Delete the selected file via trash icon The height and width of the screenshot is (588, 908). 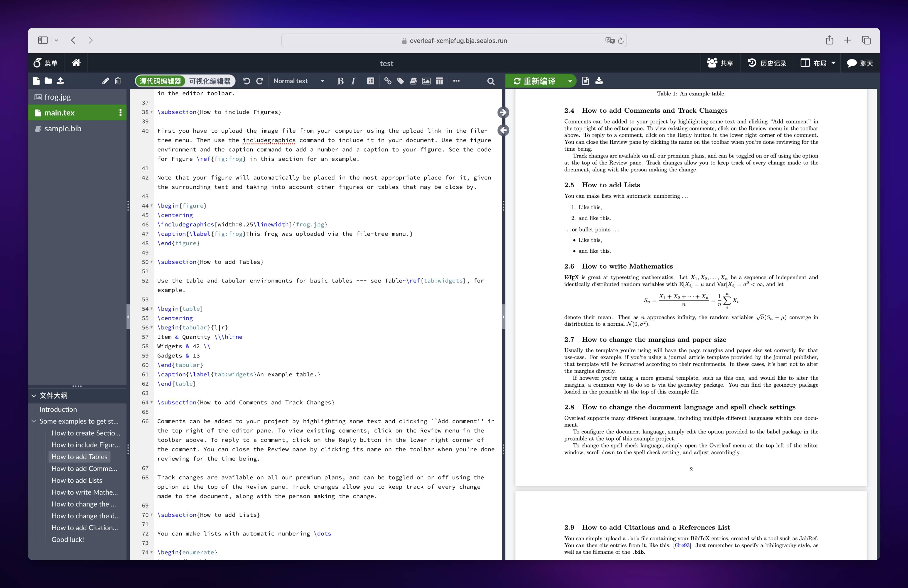coord(117,81)
